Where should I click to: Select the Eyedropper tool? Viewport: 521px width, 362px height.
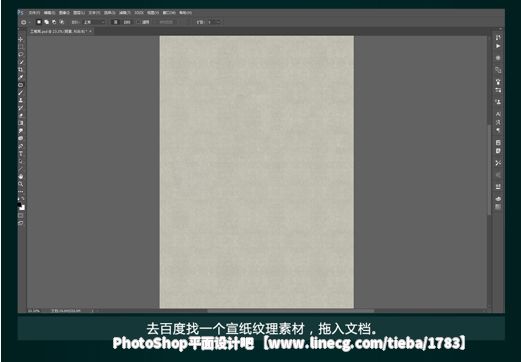tap(21, 77)
